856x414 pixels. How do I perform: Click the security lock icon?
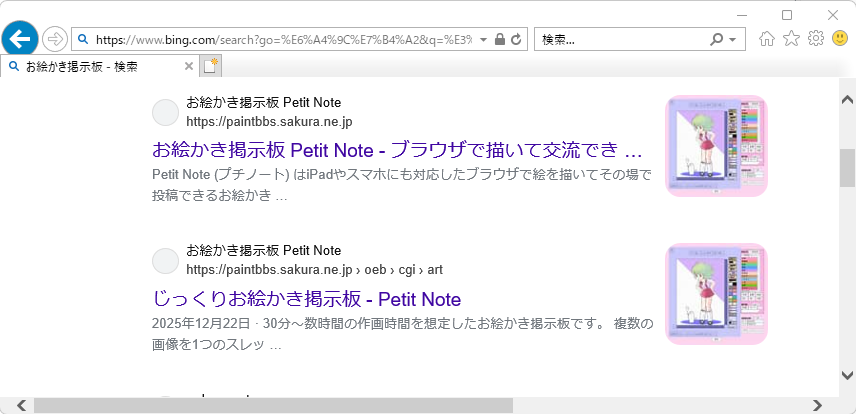[499, 39]
